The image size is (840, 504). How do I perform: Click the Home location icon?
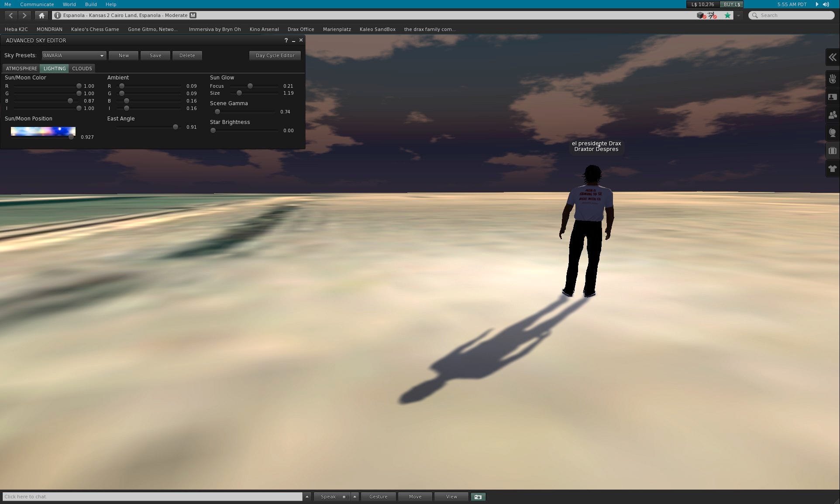tap(41, 15)
